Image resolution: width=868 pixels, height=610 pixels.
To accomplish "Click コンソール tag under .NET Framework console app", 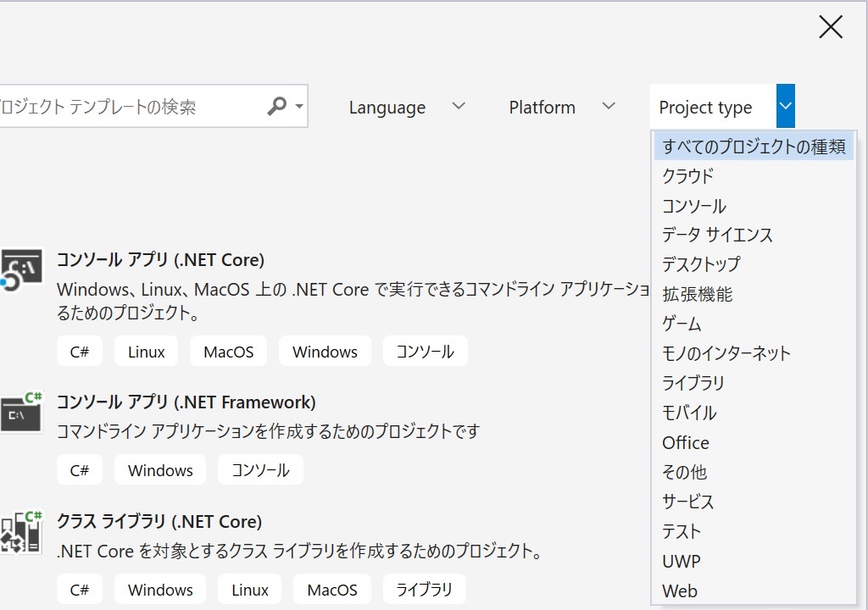I will [260, 469].
